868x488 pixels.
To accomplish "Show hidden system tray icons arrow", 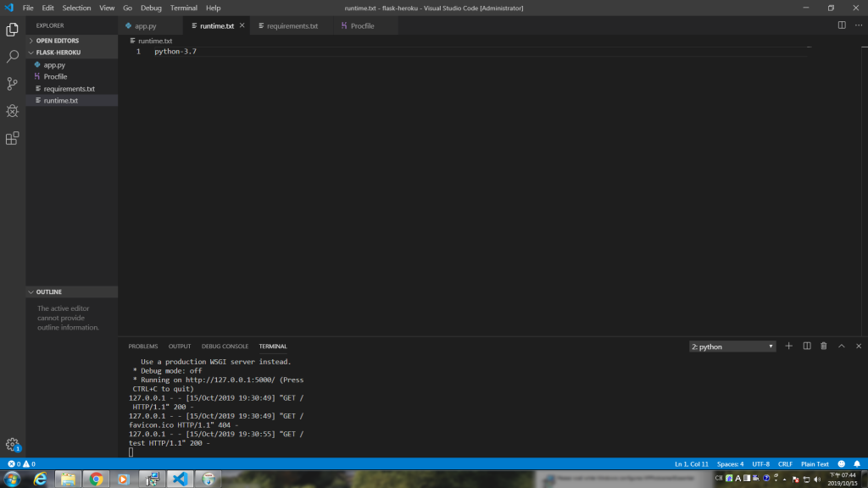I will click(x=784, y=480).
